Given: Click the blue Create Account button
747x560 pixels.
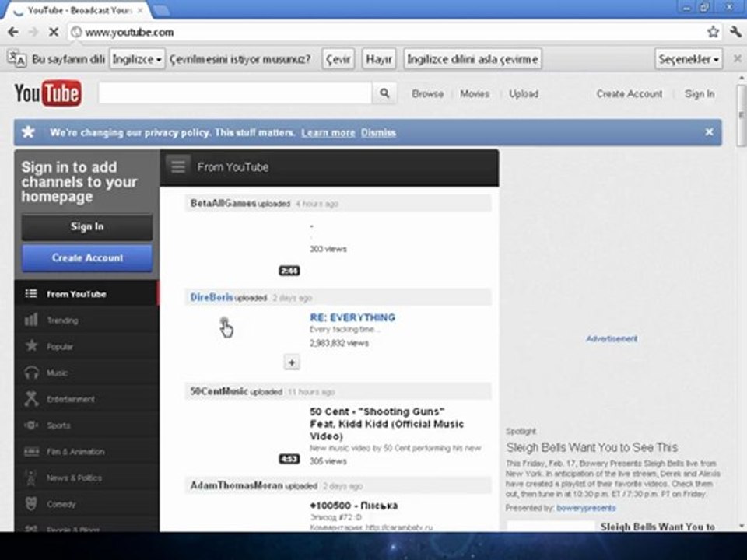Looking at the screenshot, I should pos(87,257).
